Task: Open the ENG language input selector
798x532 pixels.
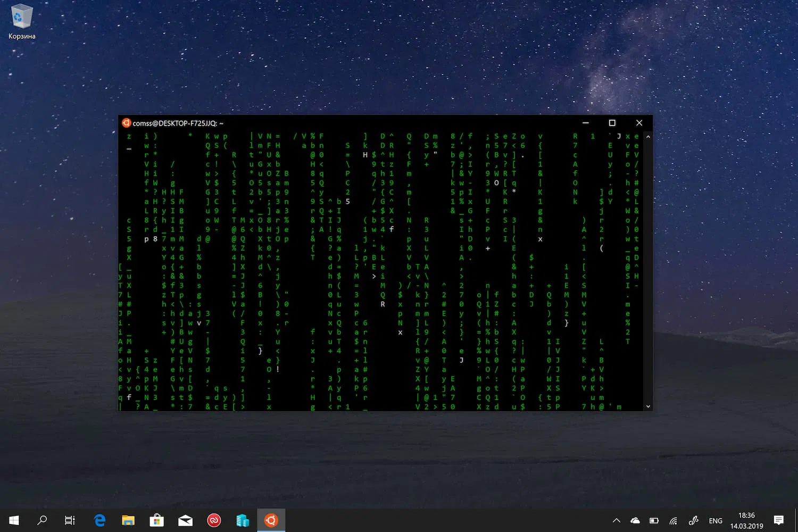Action: pyautogui.click(x=716, y=520)
